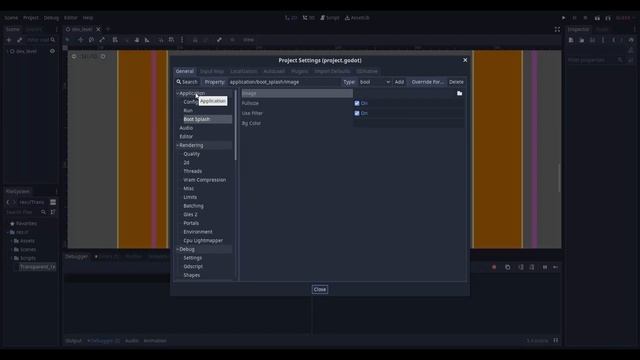Click the Add button

point(399,82)
